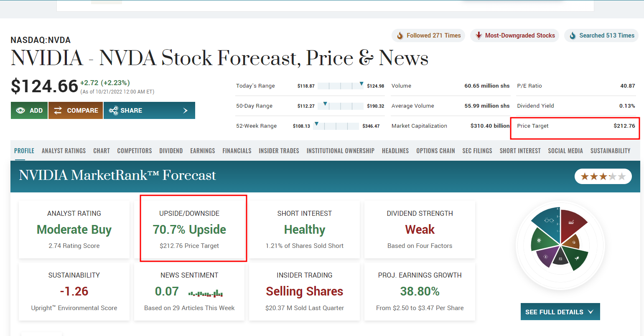This screenshot has width=644, height=336.
Task: Click the three-star MarketRank rating badge
Action: 603,177
